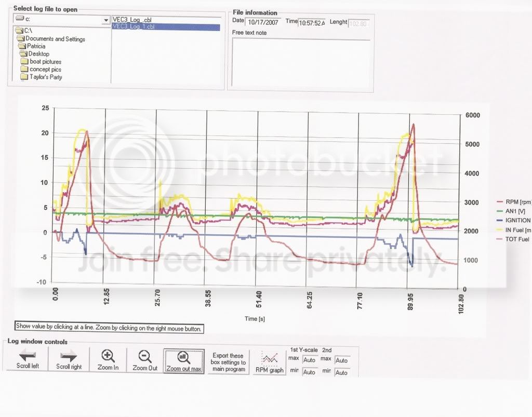Screen dimensions: 532x417
Task: Click the 2nd Y-scale max field
Action: click(x=342, y=360)
